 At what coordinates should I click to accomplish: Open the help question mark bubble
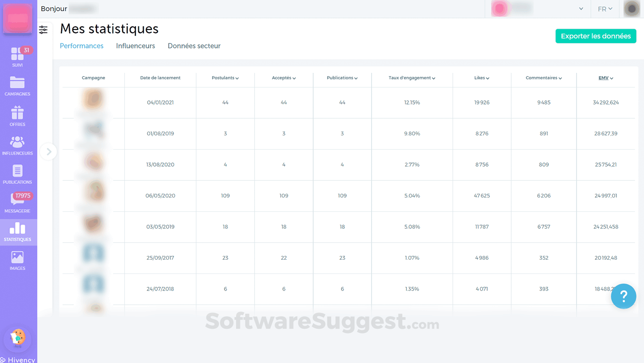(x=623, y=296)
